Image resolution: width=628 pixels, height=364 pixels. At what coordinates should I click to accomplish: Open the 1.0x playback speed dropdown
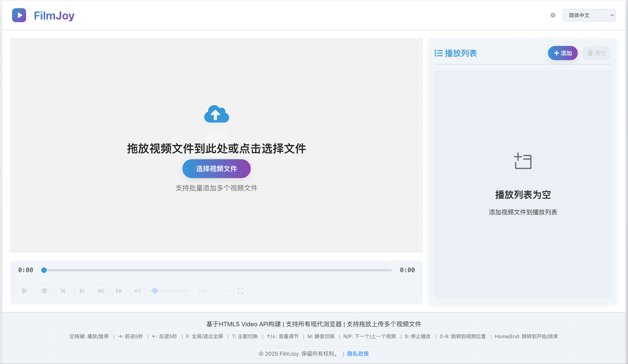point(211,291)
